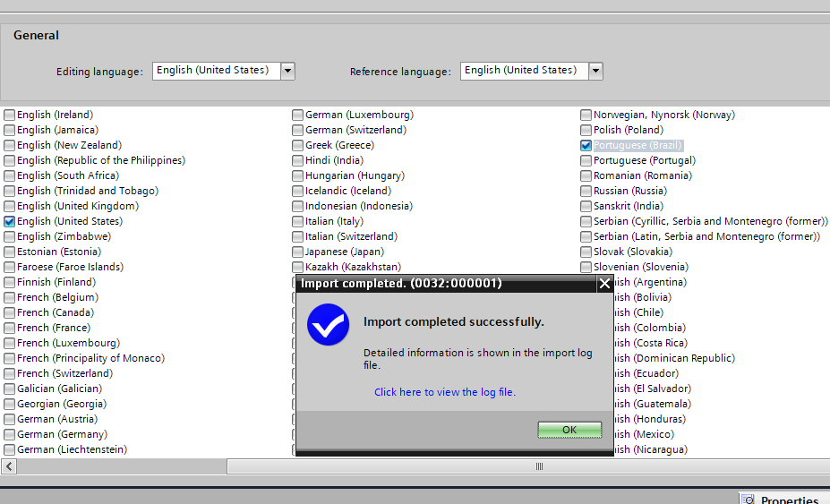Image resolution: width=830 pixels, height=504 pixels.
Task: Open the Properties tab at bottom
Action: 784,500
